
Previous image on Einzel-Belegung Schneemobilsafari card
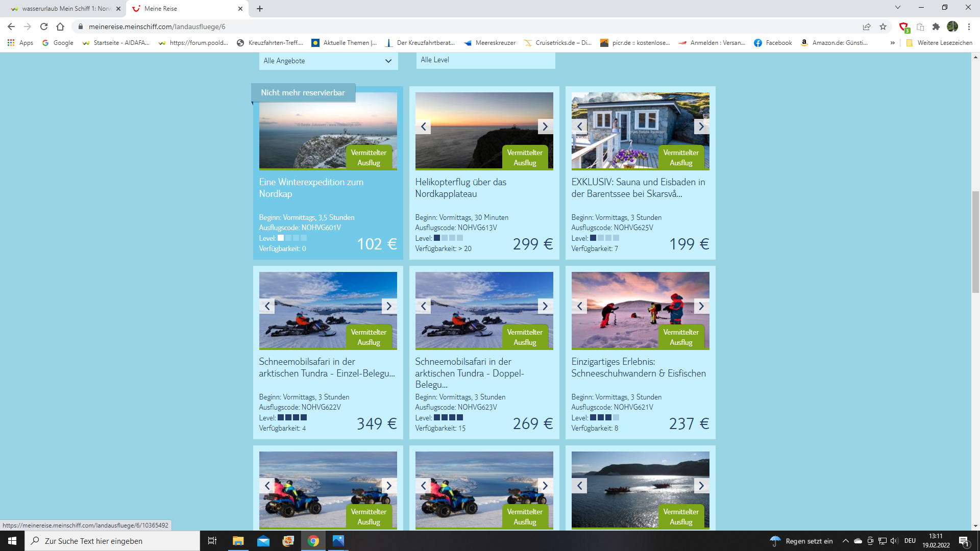coord(267,306)
